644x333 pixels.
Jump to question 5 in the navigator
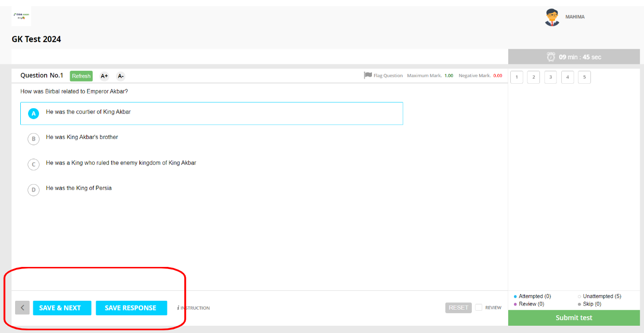point(584,78)
